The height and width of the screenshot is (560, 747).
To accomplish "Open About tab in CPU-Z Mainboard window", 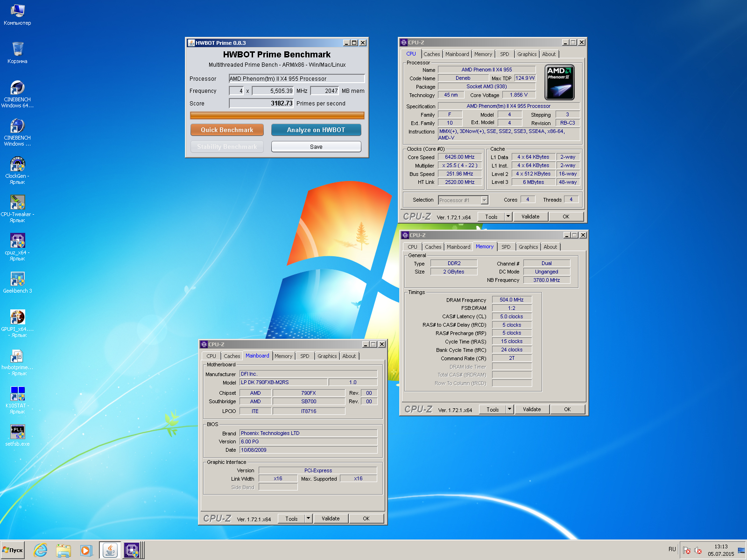I will pos(349,356).
